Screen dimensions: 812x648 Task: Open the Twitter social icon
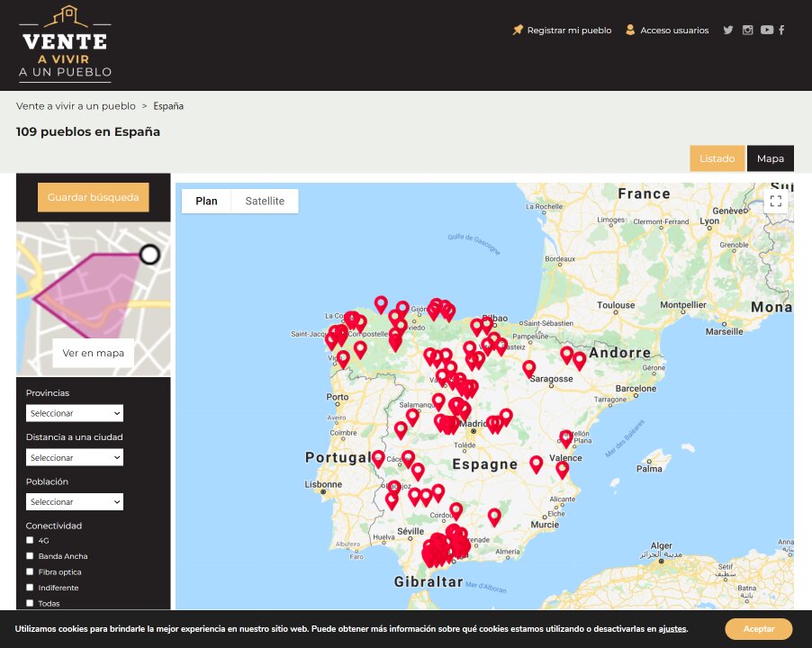727,30
